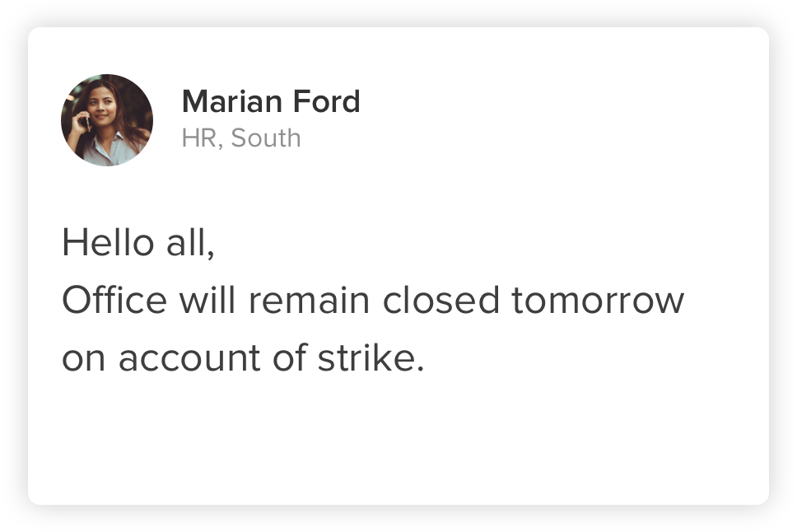Click the word "Hello" in the greeting
This screenshot has width=797, height=532.
[107, 244]
